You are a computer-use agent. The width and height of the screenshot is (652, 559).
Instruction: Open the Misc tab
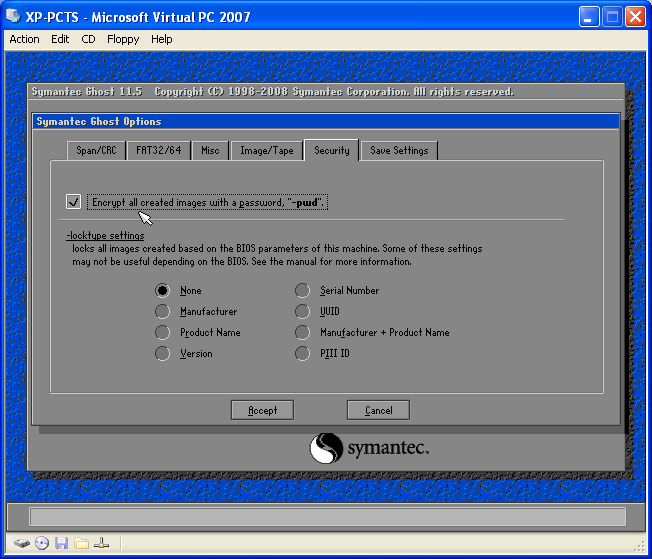210,150
